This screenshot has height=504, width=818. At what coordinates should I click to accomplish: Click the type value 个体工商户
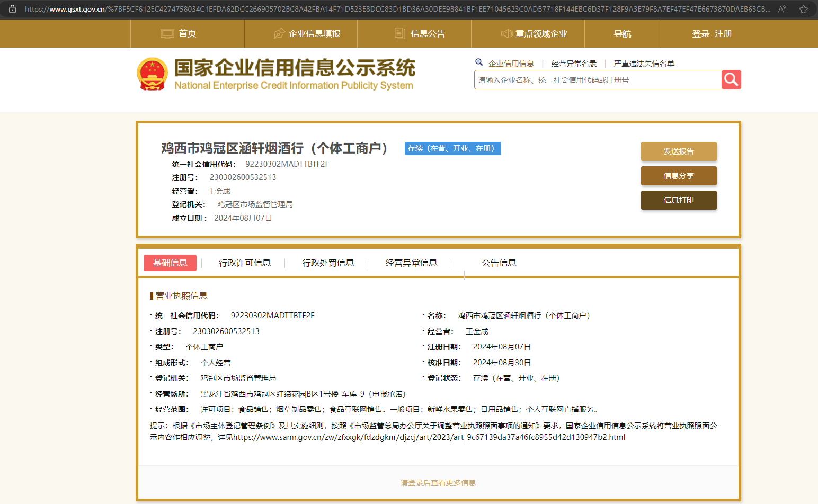204,347
